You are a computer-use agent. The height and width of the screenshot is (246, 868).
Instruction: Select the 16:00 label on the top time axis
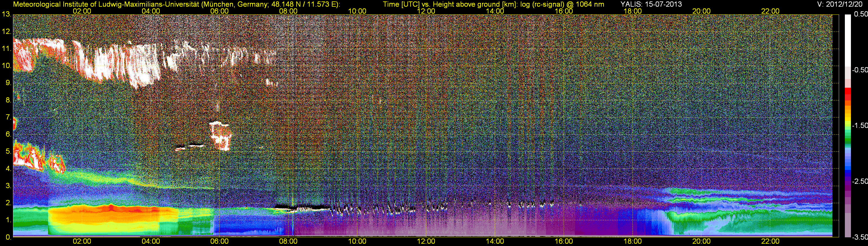[x=564, y=11]
